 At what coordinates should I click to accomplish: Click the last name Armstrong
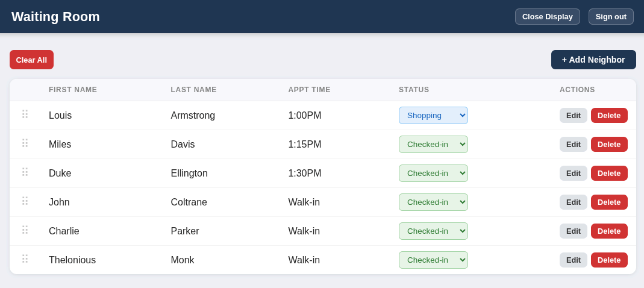point(193,116)
